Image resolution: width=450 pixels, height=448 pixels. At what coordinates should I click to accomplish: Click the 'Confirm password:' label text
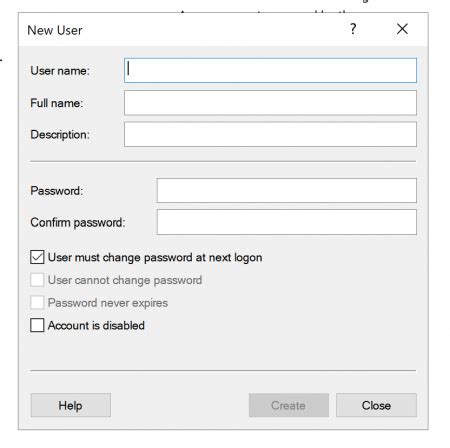(78, 222)
